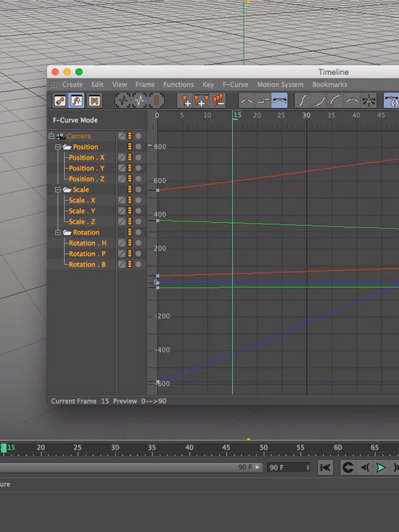Go to start of animation button
The image size is (399, 532).
point(326,468)
